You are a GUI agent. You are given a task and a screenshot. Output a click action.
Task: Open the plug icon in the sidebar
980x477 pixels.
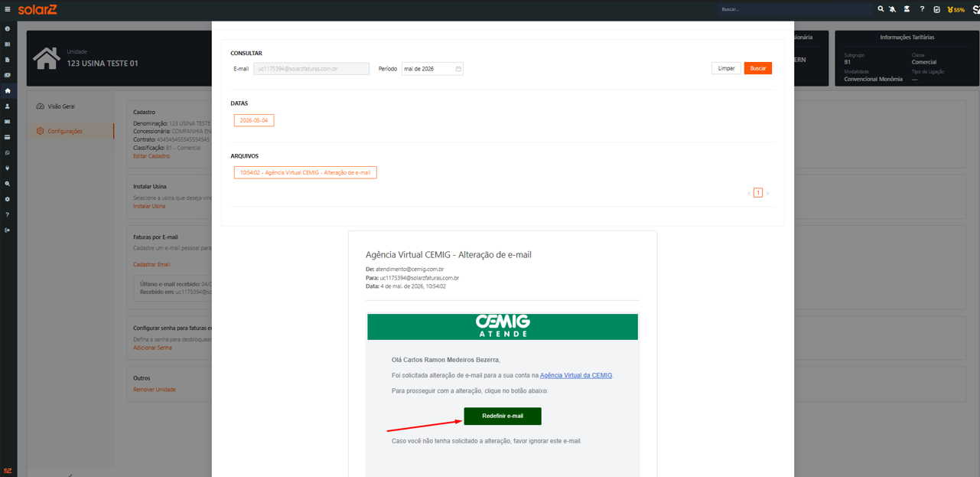pyautogui.click(x=8, y=168)
